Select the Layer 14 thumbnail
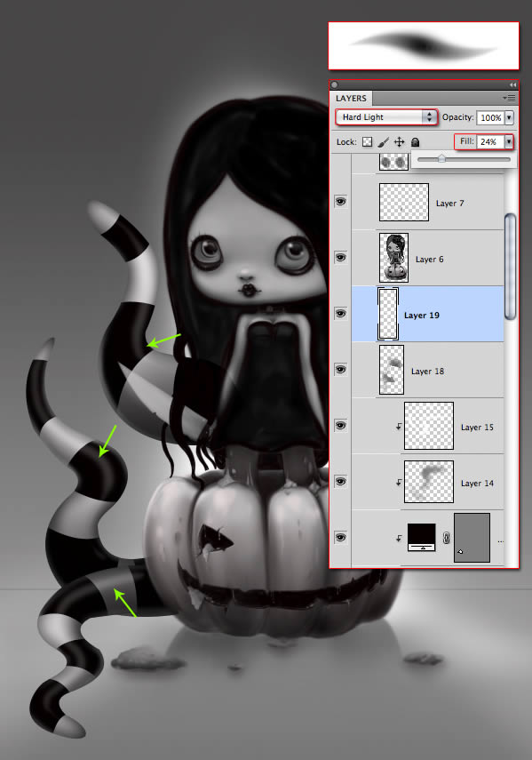 429,482
